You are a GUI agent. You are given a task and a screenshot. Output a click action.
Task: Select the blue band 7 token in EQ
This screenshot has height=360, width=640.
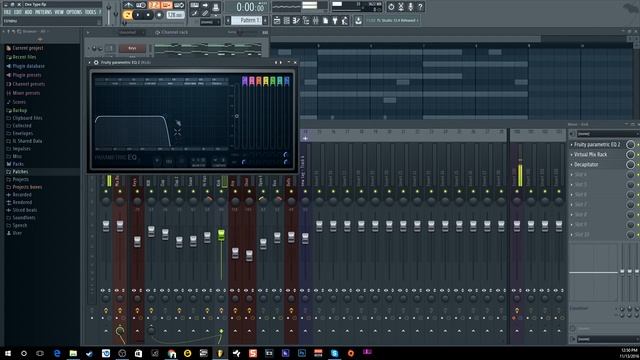pyautogui.click(x=287, y=81)
